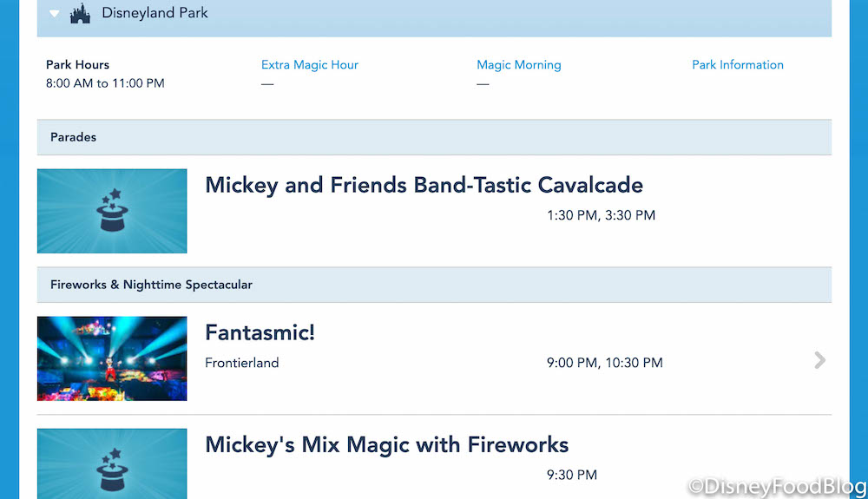This screenshot has height=499, width=868.
Task: Open the Magic Morning link
Action: (519, 65)
